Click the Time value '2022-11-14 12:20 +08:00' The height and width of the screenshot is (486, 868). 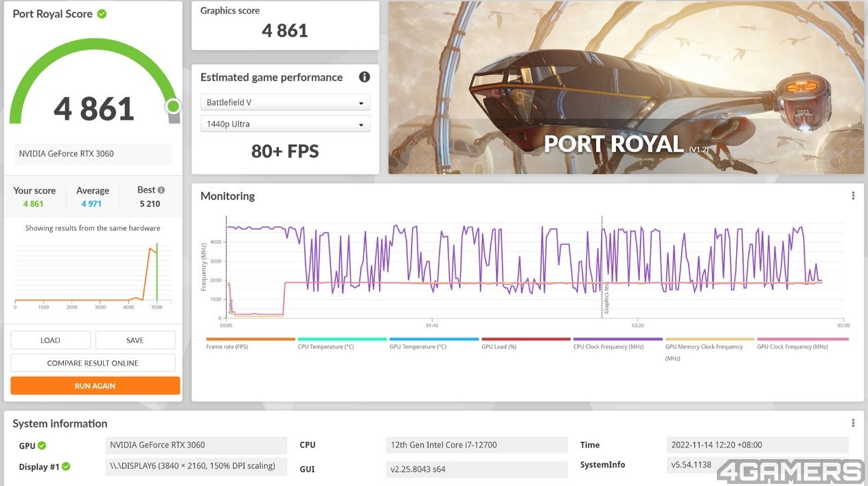tap(757, 445)
